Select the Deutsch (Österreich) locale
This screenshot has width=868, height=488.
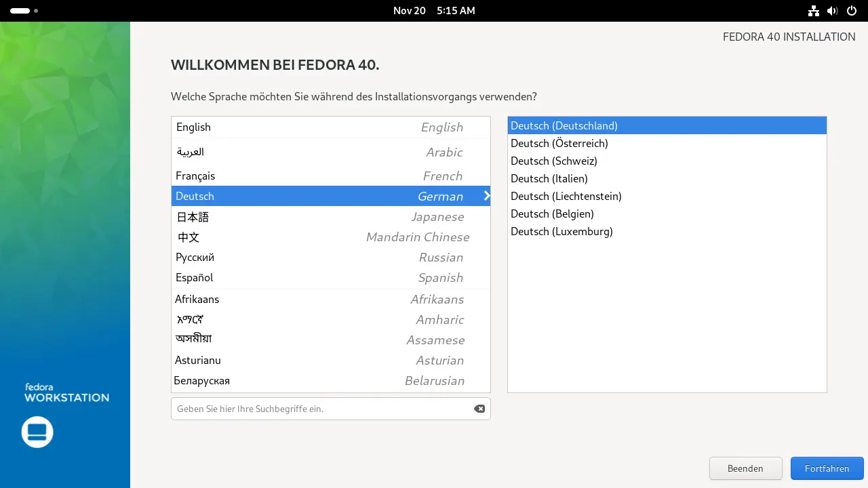pos(559,143)
